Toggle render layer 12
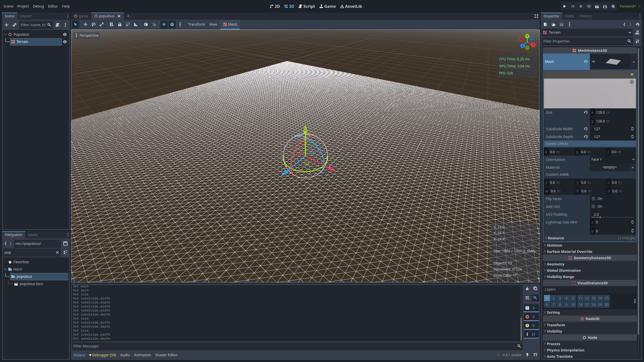 coord(587,298)
